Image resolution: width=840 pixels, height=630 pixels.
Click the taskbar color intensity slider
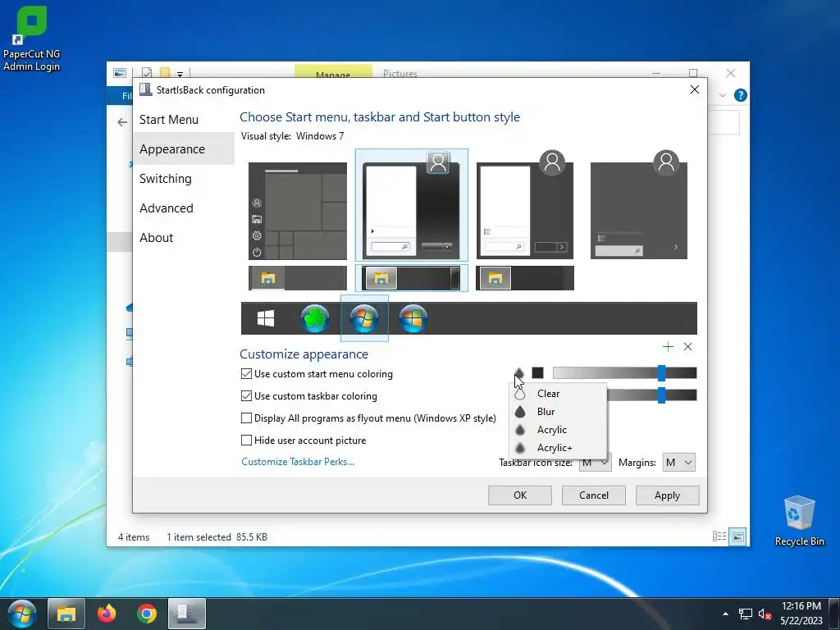[x=652, y=395]
